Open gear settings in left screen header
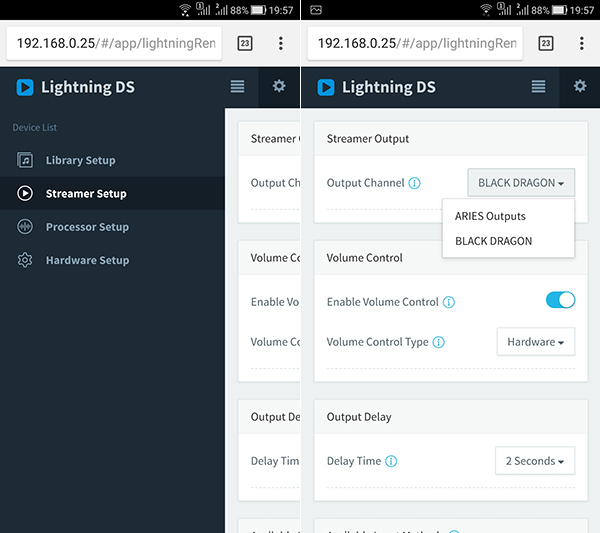Viewport: 600px width, 533px height. pyautogui.click(x=279, y=86)
